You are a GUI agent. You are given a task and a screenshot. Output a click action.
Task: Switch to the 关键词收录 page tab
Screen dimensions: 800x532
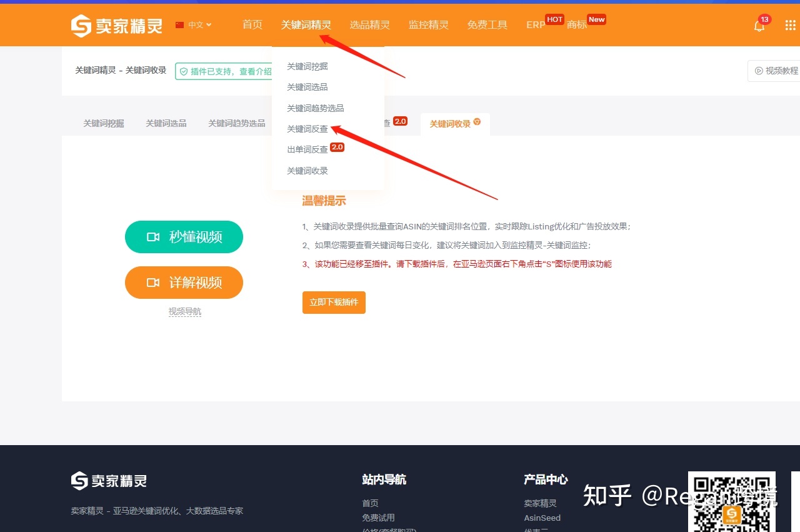(x=455, y=124)
